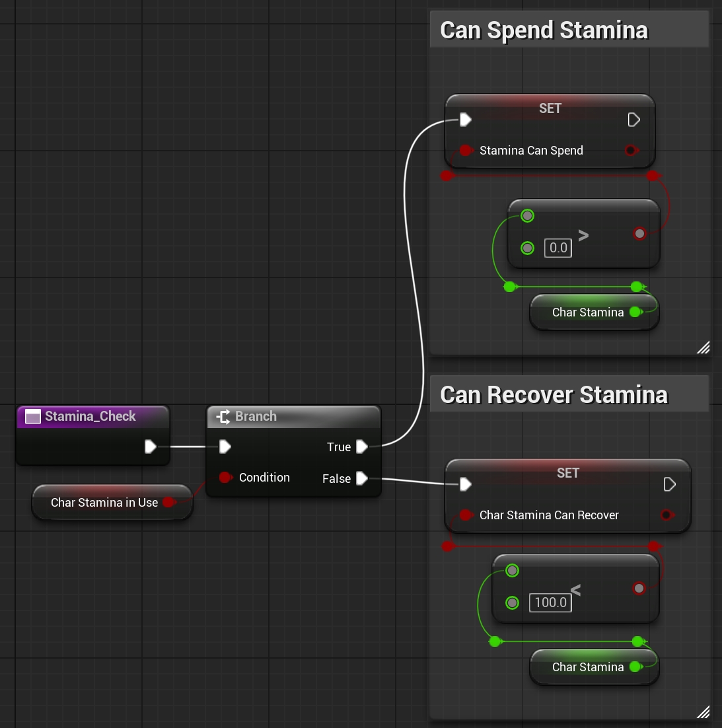Click the resize handle of Can Spend Stamina comment
Screen dimensions: 722x728
(704, 347)
